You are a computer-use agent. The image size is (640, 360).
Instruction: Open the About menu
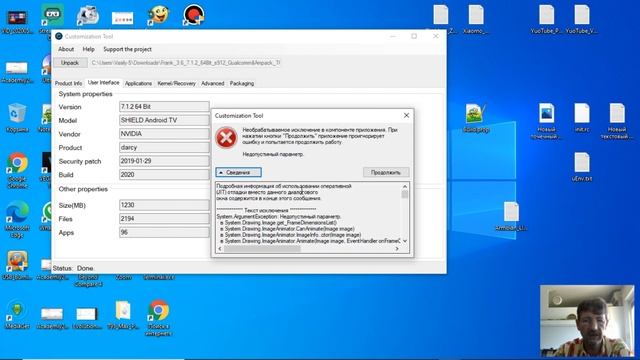coord(66,49)
